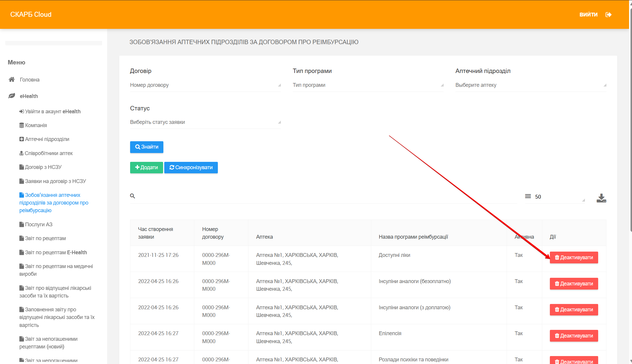This screenshot has height=364, width=632.
Task: Open the Номер договору dropdown
Action: tap(205, 85)
